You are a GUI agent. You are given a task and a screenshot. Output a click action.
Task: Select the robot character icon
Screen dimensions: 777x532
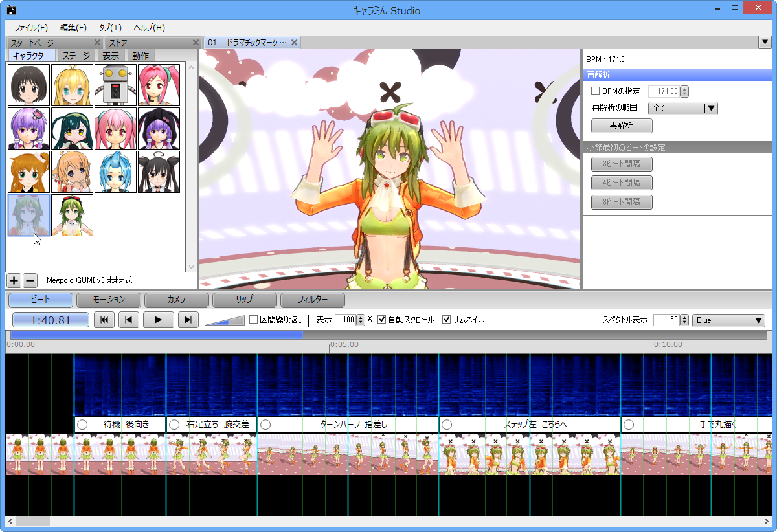click(x=116, y=85)
